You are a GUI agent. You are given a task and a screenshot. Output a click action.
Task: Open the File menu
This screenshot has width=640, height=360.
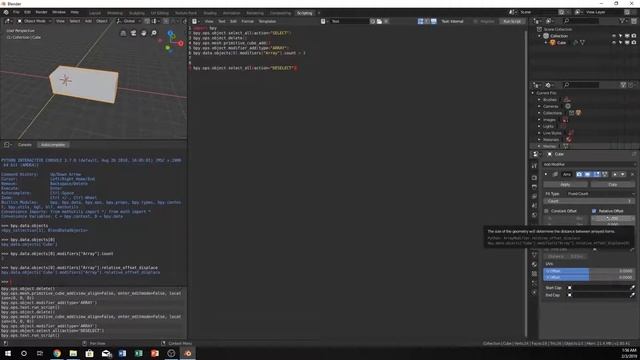tap(16, 12)
